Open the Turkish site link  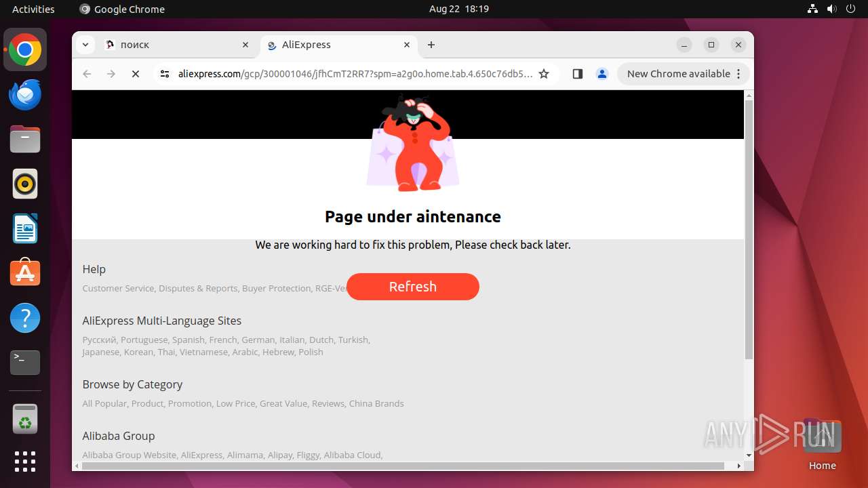coord(353,340)
